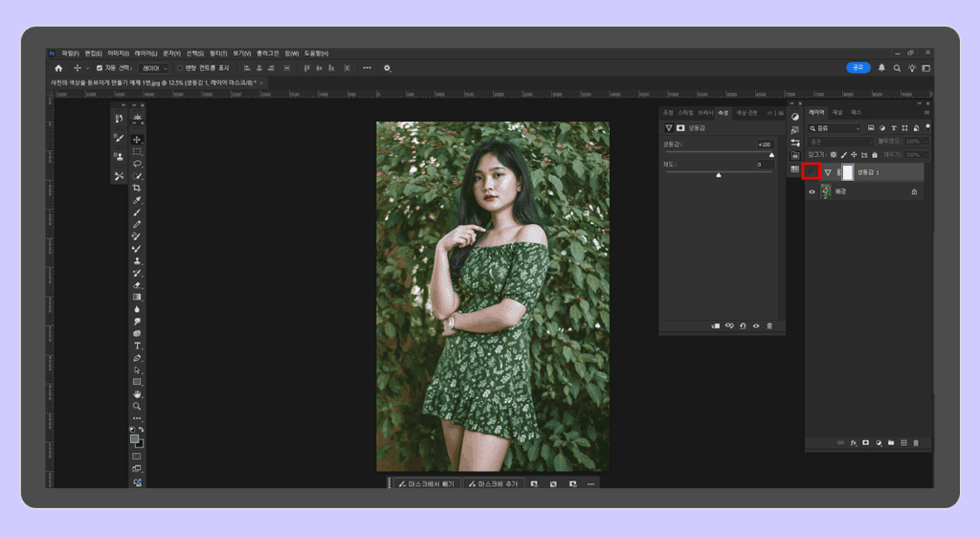This screenshot has width=980, height=537.
Task: Switch to the 조정 tab
Action: coord(668,113)
